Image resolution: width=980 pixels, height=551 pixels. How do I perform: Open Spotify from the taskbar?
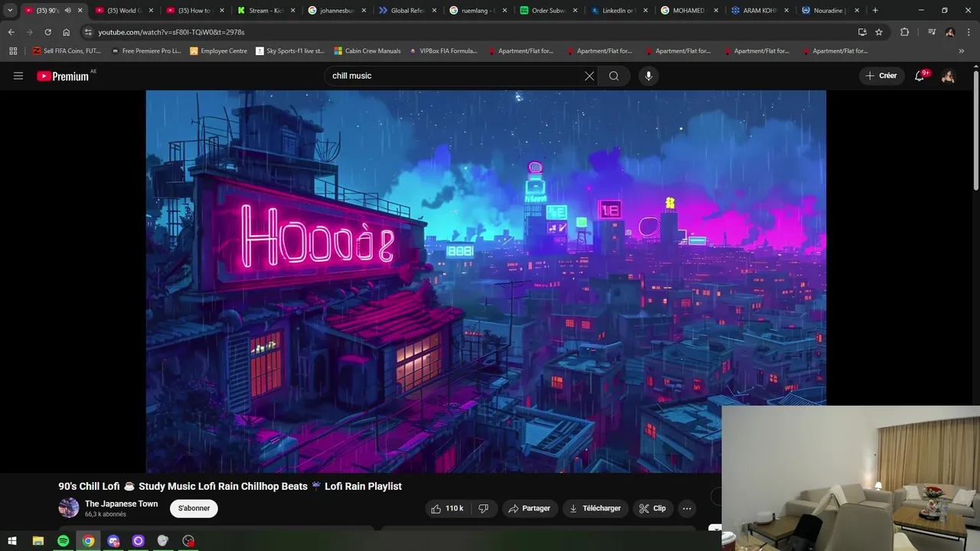coord(63,541)
